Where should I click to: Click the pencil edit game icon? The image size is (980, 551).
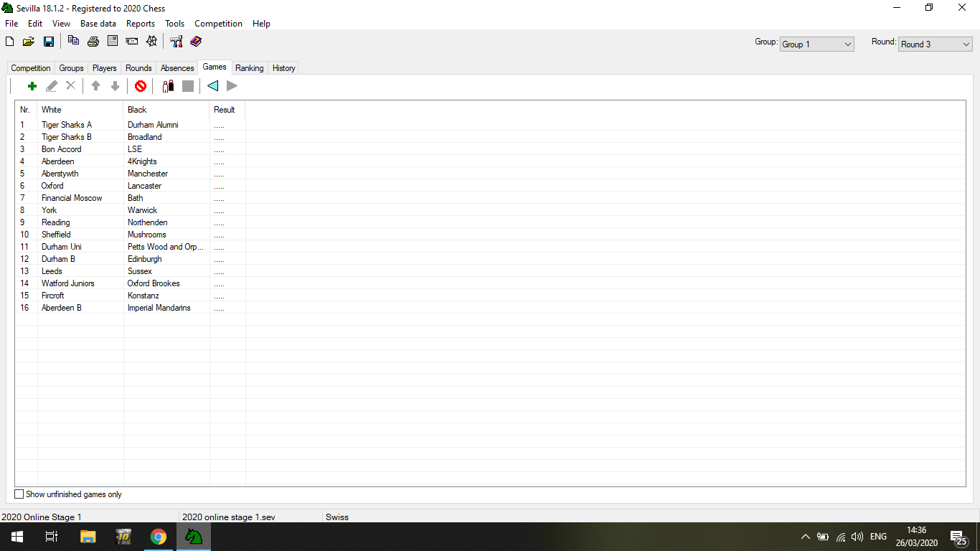pyautogui.click(x=52, y=86)
